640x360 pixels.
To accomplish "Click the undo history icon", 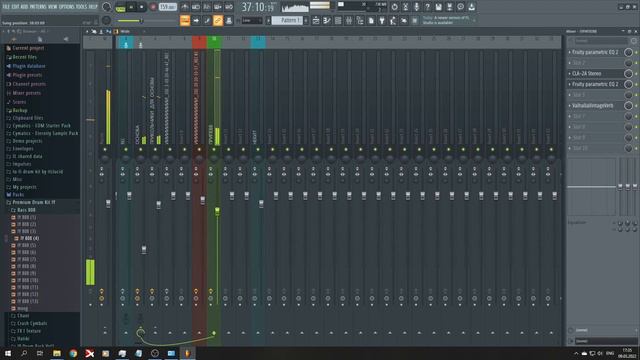I will pos(394,7).
